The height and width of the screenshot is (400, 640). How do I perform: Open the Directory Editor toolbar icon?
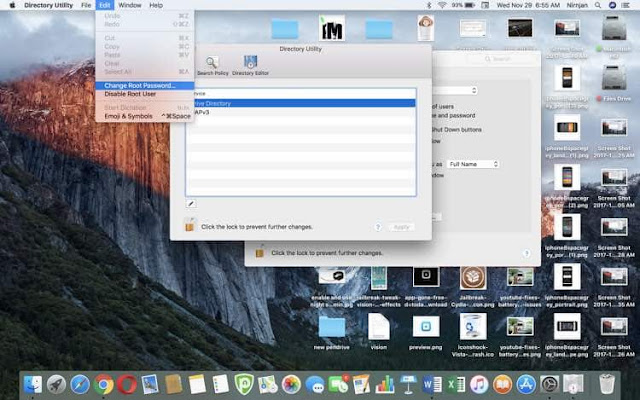click(250, 65)
